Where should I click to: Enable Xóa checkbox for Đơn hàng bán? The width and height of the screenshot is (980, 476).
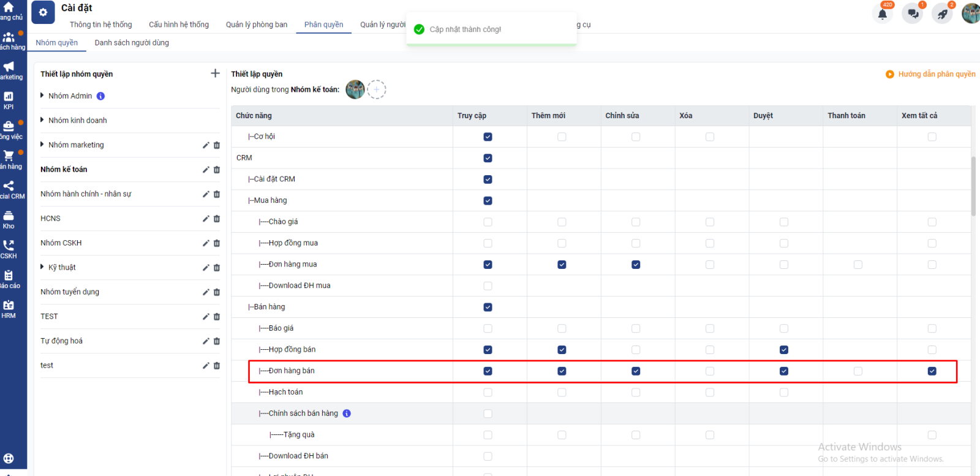[x=710, y=371]
